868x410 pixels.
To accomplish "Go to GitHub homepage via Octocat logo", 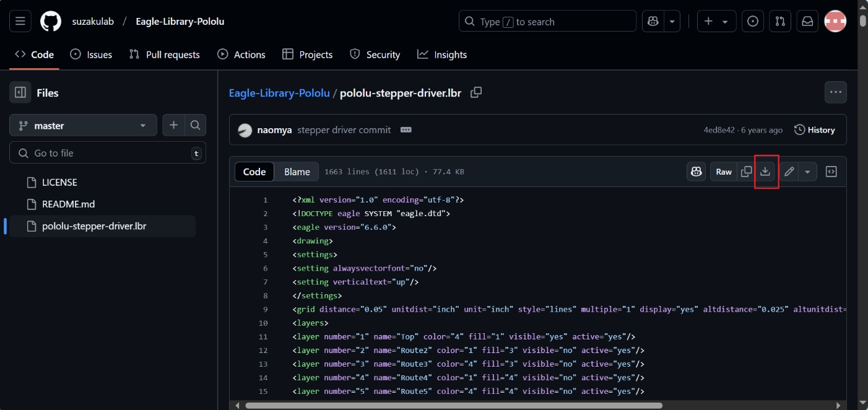I will 51,21.
